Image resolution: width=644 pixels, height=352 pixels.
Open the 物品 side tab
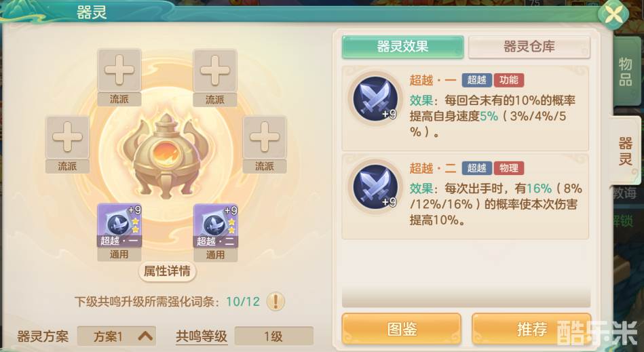(625, 72)
